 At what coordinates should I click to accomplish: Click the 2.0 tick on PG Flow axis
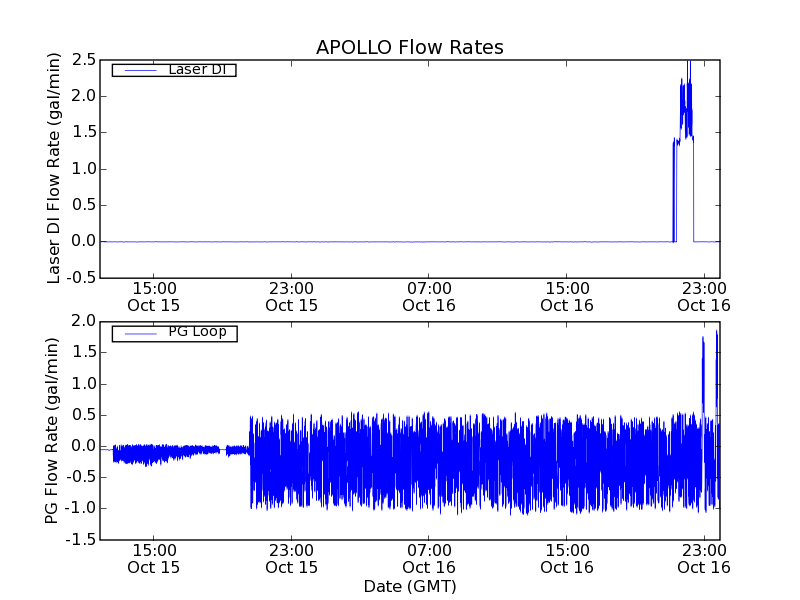pyautogui.click(x=84, y=321)
